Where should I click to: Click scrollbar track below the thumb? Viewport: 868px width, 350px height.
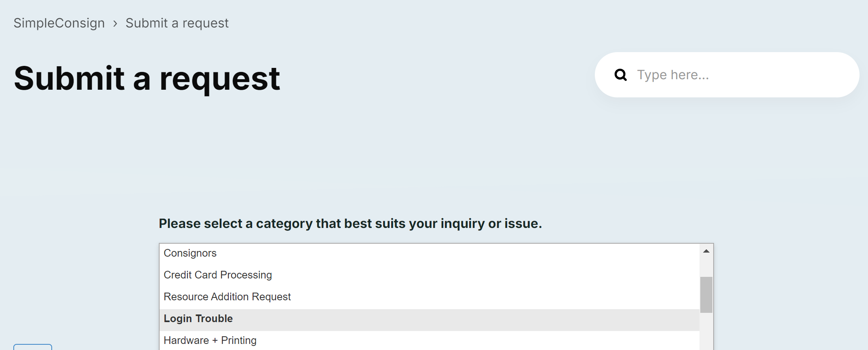(706, 331)
